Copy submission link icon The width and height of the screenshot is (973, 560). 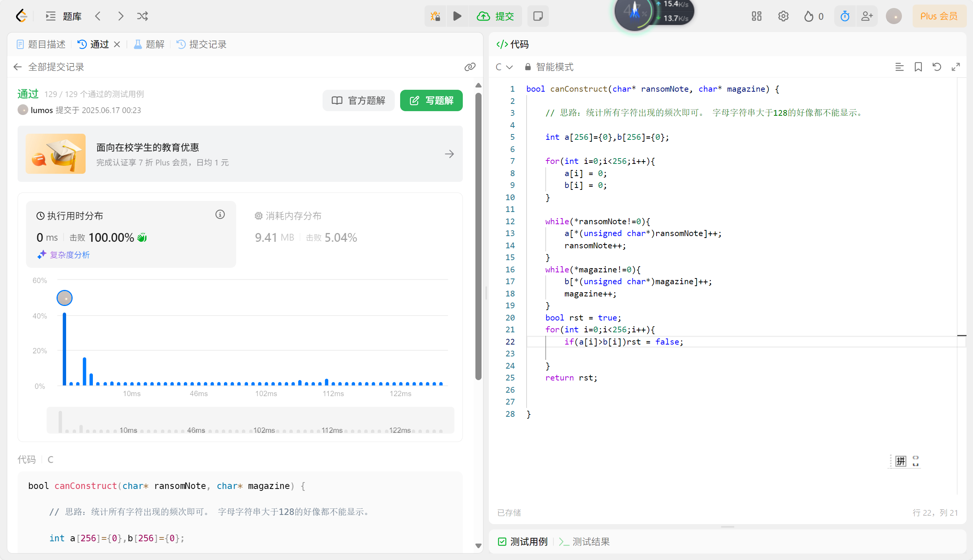[470, 67]
